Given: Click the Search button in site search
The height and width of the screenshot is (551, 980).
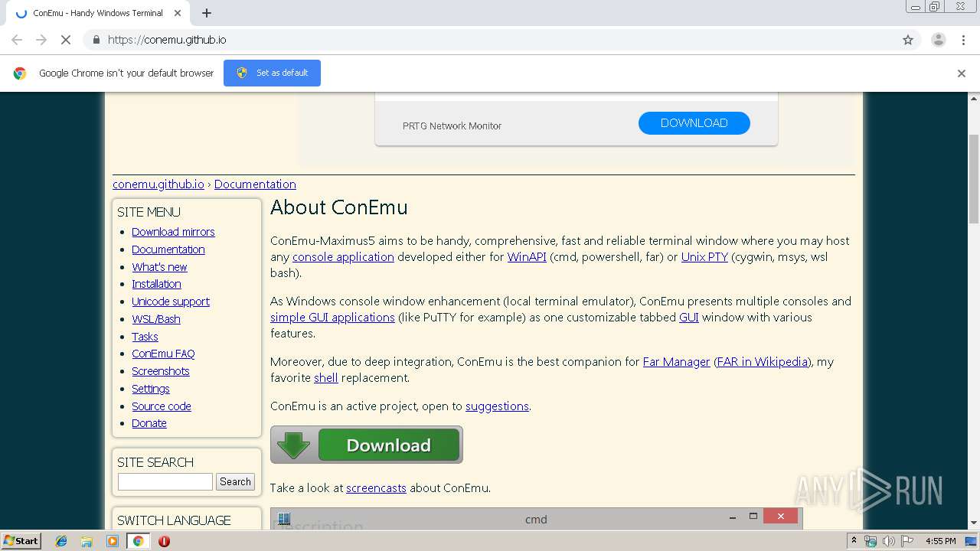Looking at the screenshot, I should [235, 481].
